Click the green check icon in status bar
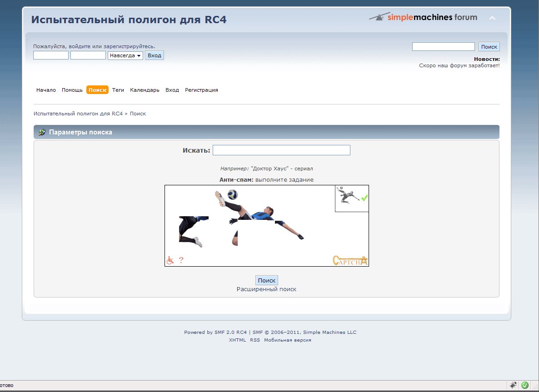The height and width of the screenshot is (392, 539). tap(524, 385)
